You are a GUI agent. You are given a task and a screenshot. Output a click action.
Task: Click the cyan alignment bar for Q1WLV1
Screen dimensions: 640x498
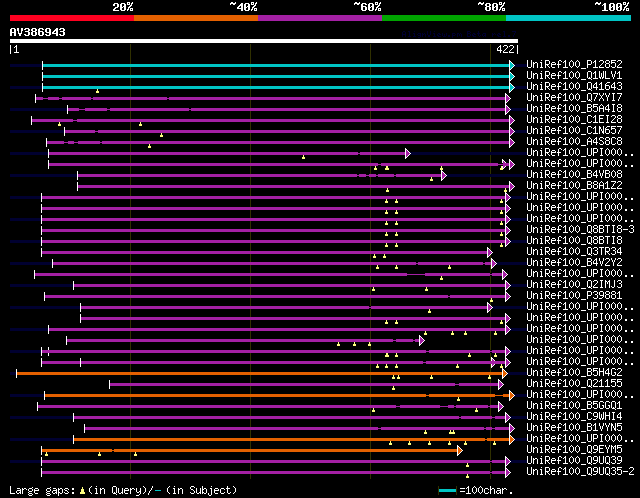pyautogui.click(x=276, y=76)
